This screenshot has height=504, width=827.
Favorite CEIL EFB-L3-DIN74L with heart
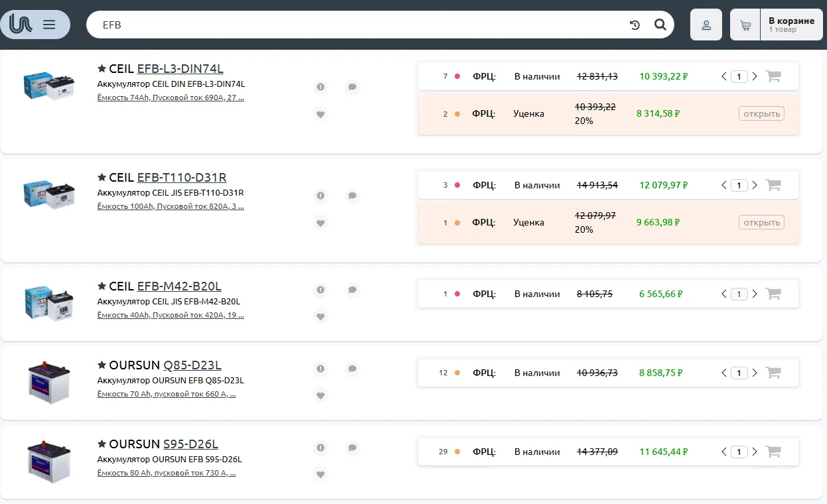pos(321,114)
